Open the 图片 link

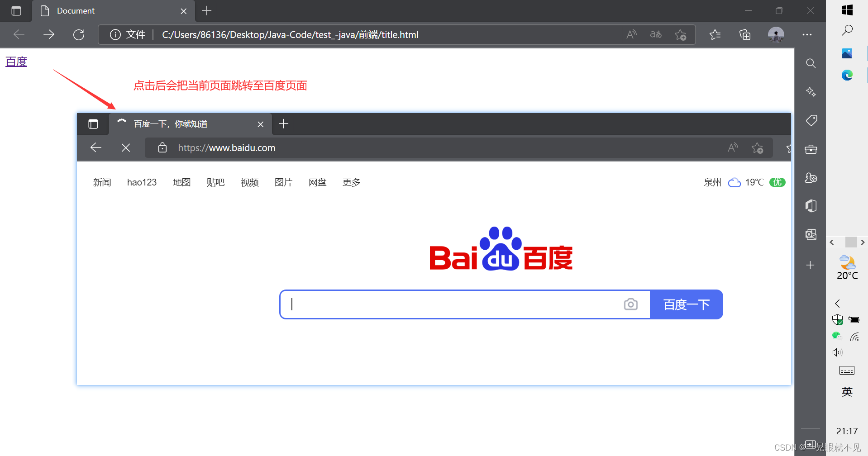[x=283, y=182]
